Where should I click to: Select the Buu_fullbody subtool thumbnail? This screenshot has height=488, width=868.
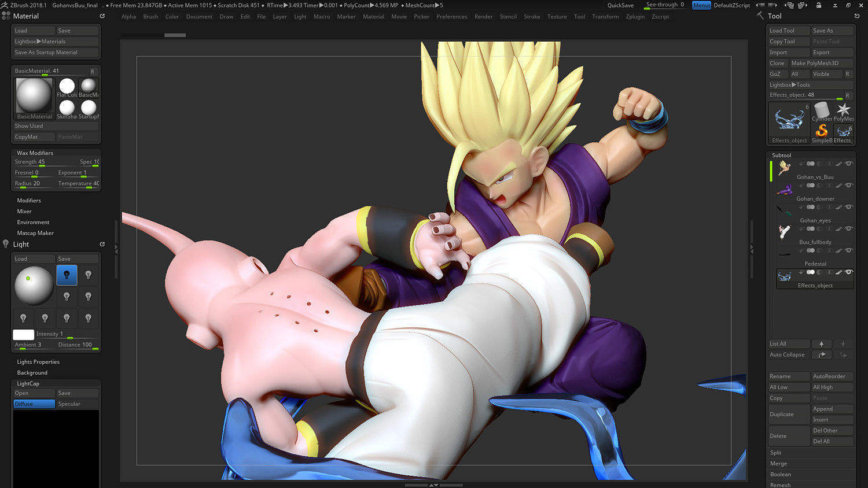point(784,232)
